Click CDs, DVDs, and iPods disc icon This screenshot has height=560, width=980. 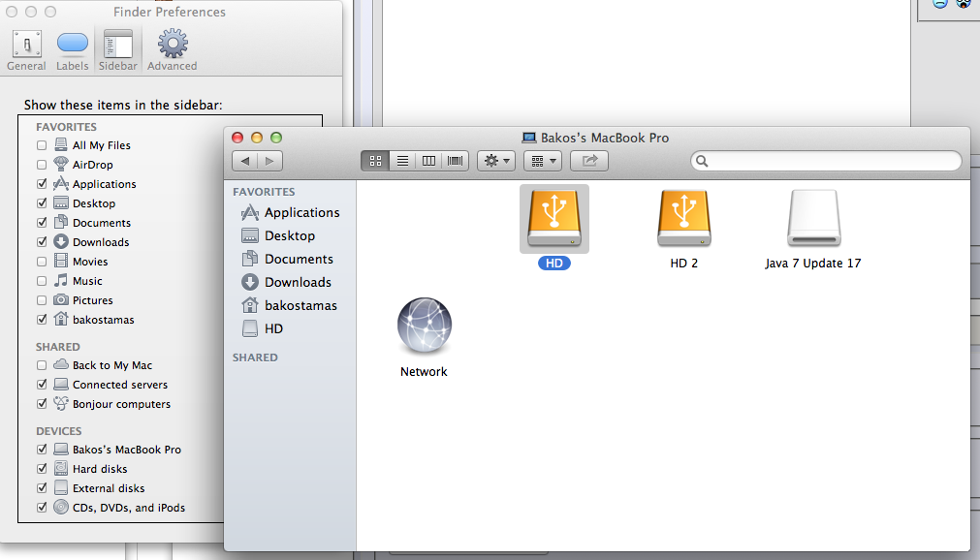click(x=61, y=507)
